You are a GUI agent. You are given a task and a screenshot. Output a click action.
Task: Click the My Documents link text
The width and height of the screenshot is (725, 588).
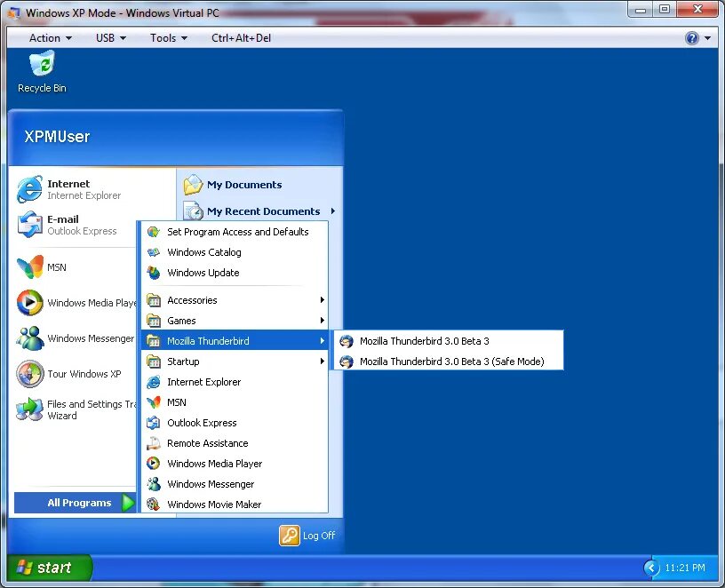(x=244, y=185)
